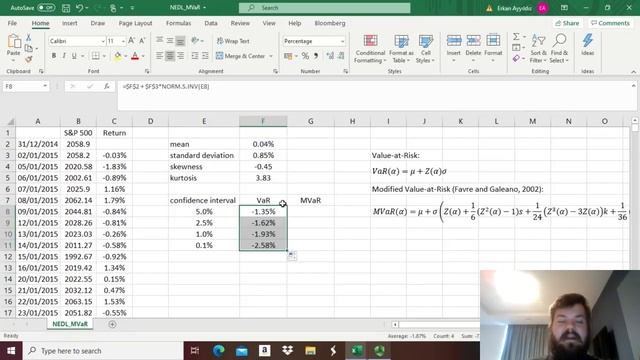
Task: Open the File tab
Action: tap(12, 23)
